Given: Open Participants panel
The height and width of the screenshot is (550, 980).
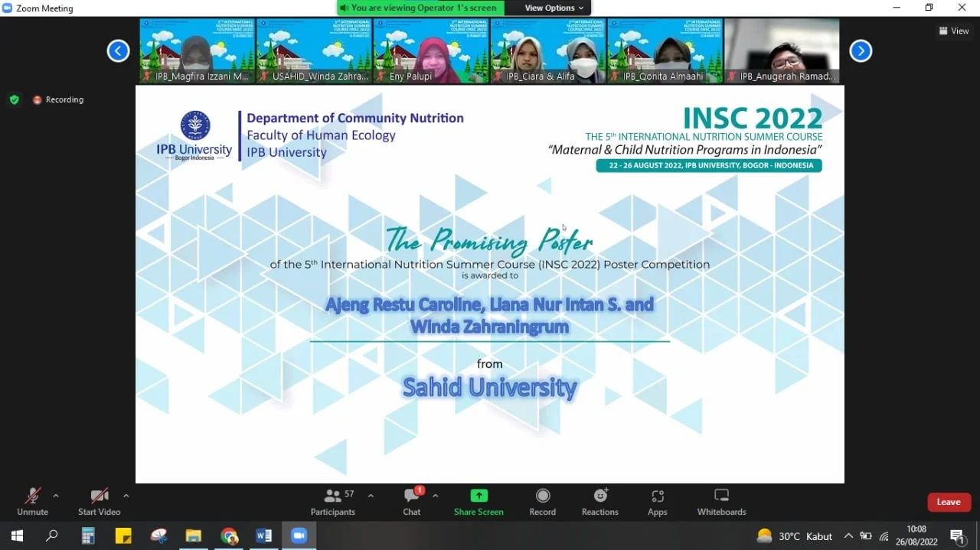Looking at the screenshot, I should [x=333, y=503].
